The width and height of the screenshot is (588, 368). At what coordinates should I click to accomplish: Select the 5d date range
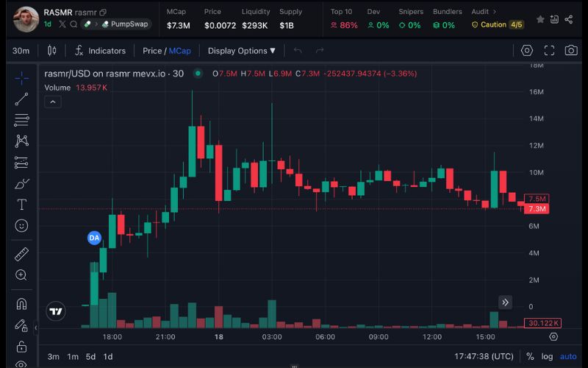point(90,357)
